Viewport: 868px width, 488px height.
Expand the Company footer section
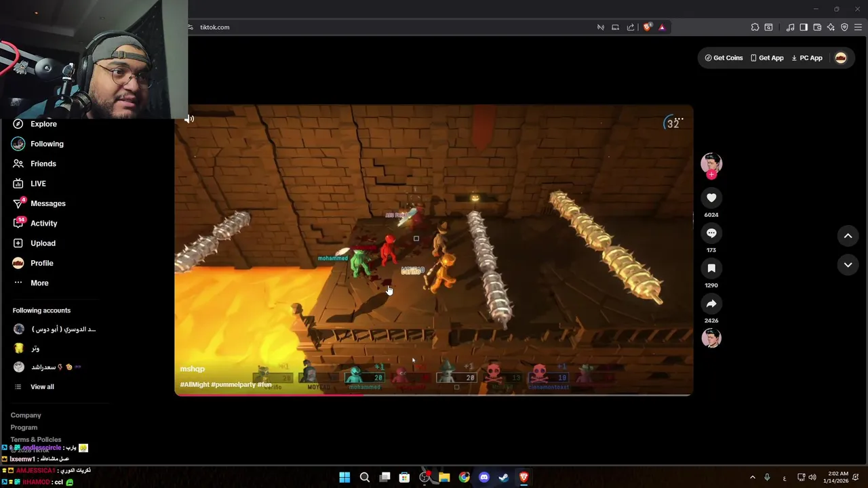coord(26,415)
